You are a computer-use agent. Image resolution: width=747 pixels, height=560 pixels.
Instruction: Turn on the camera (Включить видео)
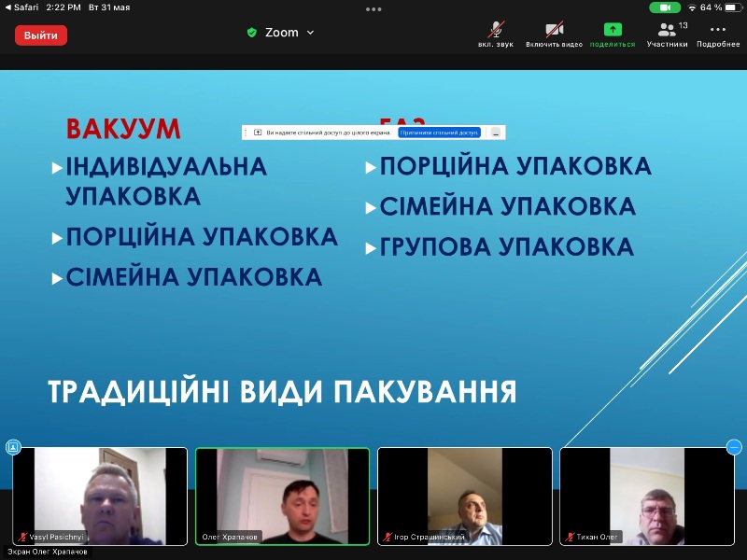point(554,35)
